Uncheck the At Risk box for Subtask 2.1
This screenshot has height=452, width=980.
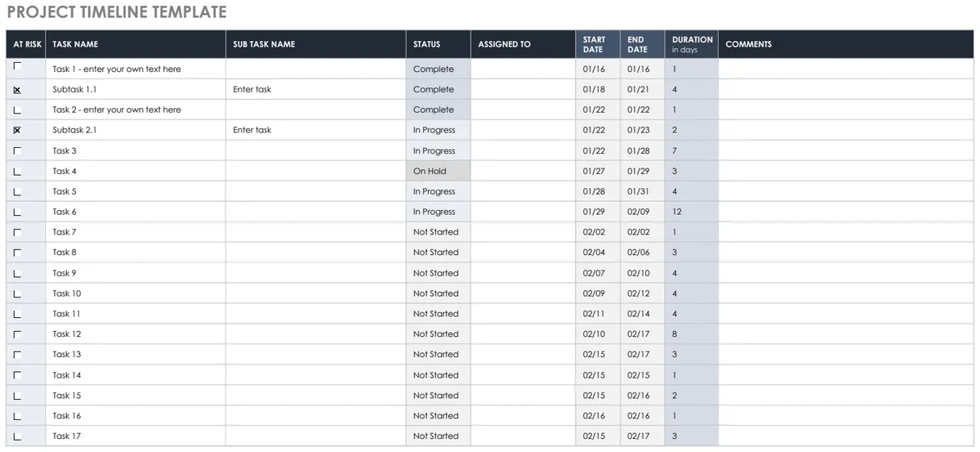tap(17, 130)
